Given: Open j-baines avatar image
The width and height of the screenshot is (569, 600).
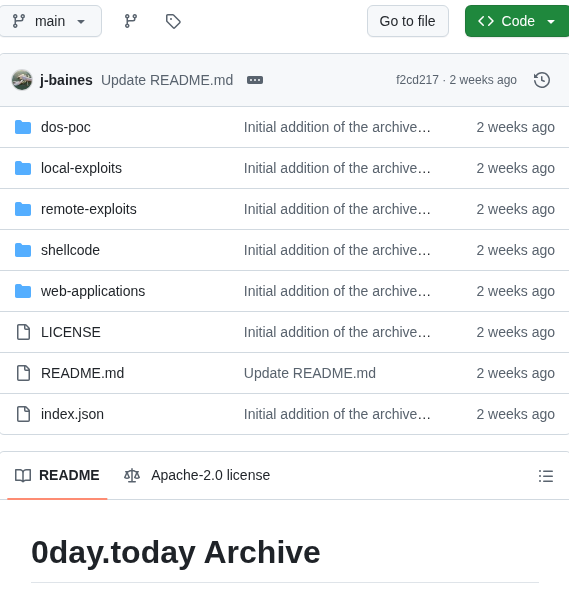Looking at the screenshot, I should (22, 80).
